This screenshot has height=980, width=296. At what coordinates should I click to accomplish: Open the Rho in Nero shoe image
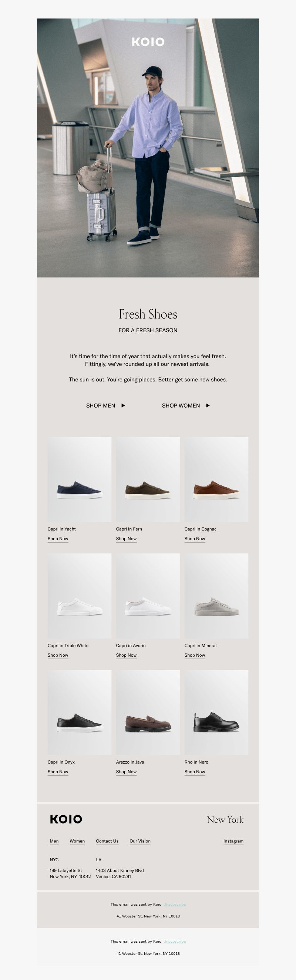tap(216, 713)
